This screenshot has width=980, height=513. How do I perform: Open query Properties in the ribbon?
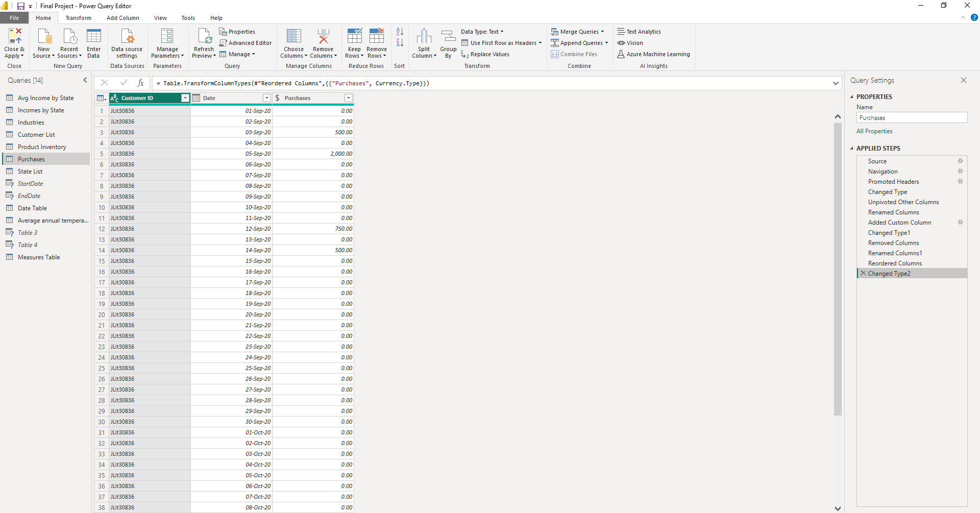pyautogui.click(x=237, y=32)
